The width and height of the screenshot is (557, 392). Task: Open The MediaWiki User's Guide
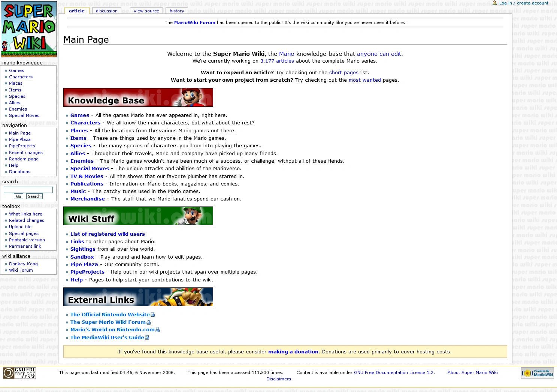pos(107,338)
